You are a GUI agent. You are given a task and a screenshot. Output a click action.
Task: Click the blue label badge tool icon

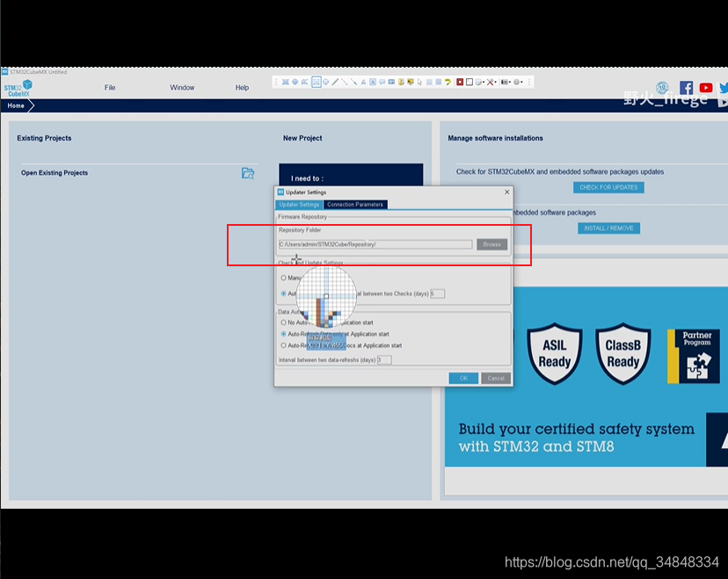[x=391, y=82]
